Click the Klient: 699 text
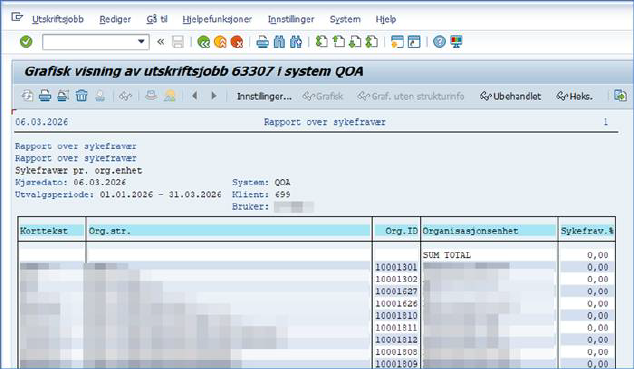 point(261,194)
